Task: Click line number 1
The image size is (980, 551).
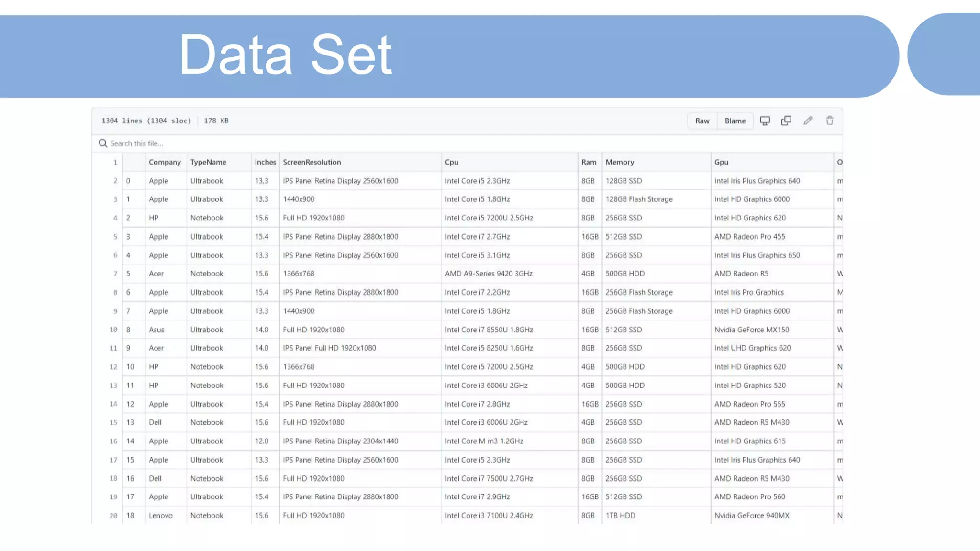Action: (115, 162)
